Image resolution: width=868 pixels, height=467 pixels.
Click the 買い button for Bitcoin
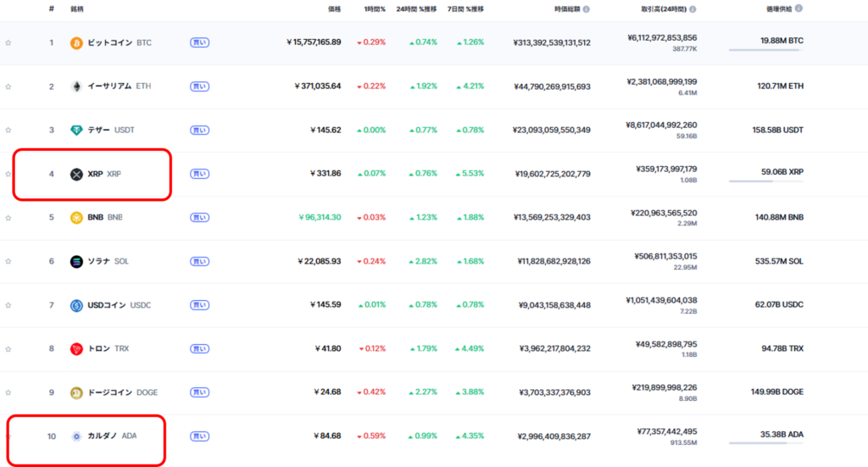tap(200, 42)
